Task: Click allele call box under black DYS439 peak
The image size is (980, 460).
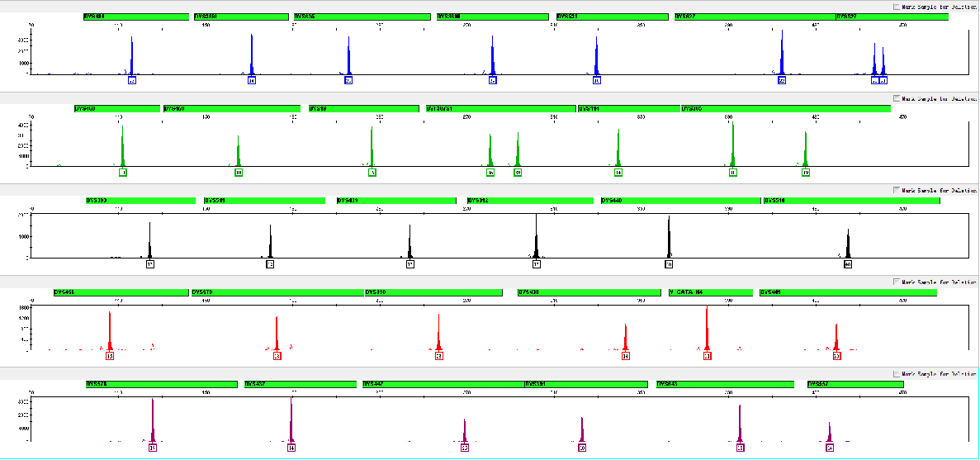Action: [x=410, y=265]
